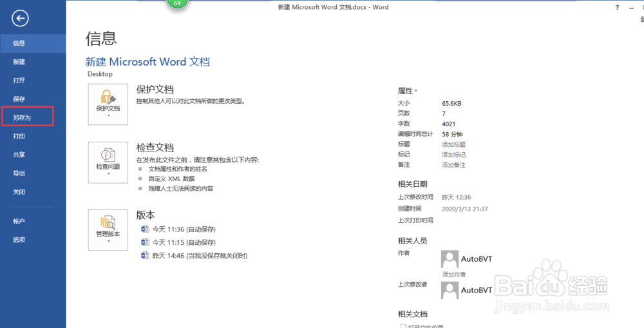Click the 昨天 12:36 last modified value

[x=457, y=197]
